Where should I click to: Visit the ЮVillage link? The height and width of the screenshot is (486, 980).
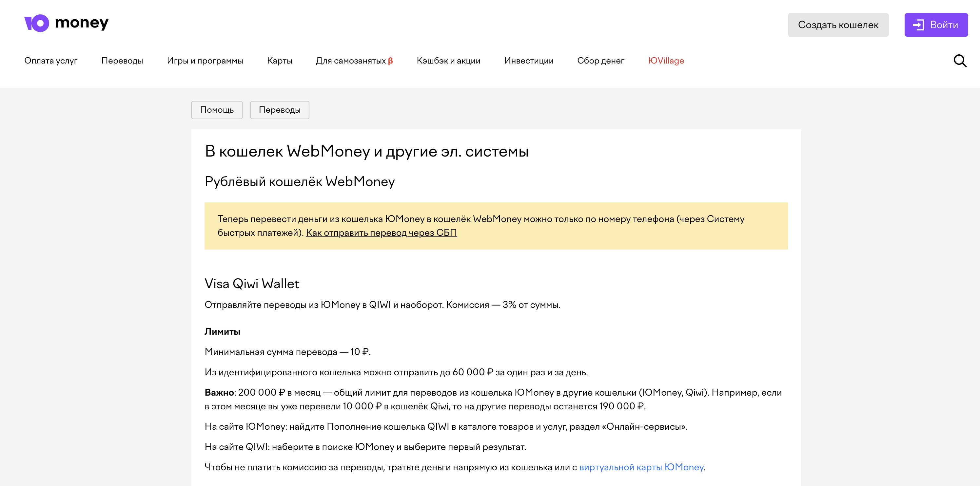(666, 61)
